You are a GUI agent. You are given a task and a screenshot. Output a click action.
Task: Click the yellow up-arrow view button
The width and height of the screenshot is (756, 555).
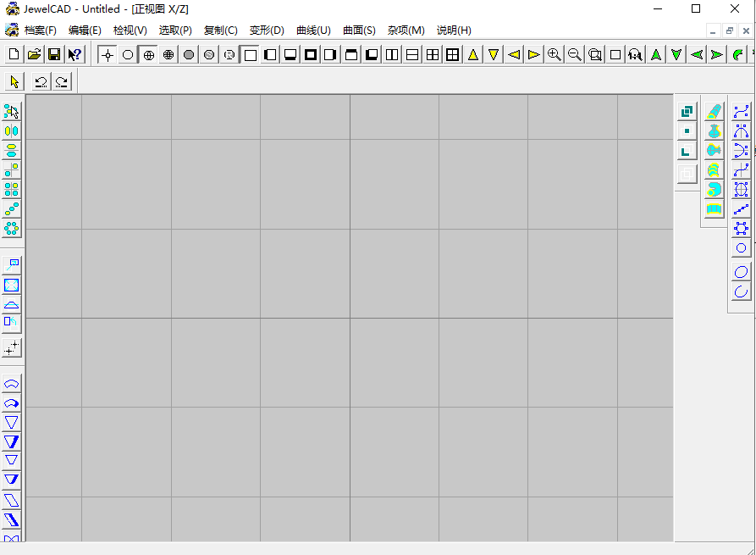point(473,55)
